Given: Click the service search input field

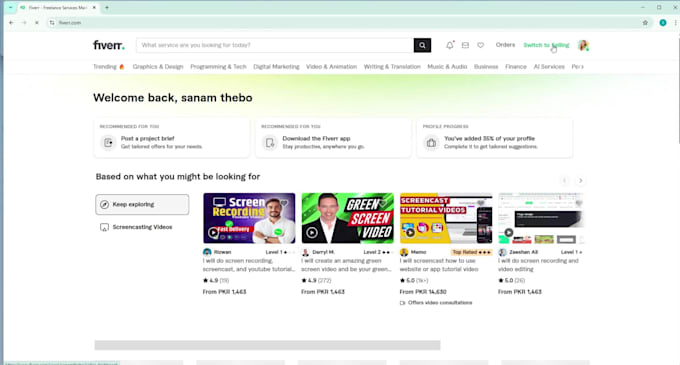Looking at the screenshot, I should 275,45.
